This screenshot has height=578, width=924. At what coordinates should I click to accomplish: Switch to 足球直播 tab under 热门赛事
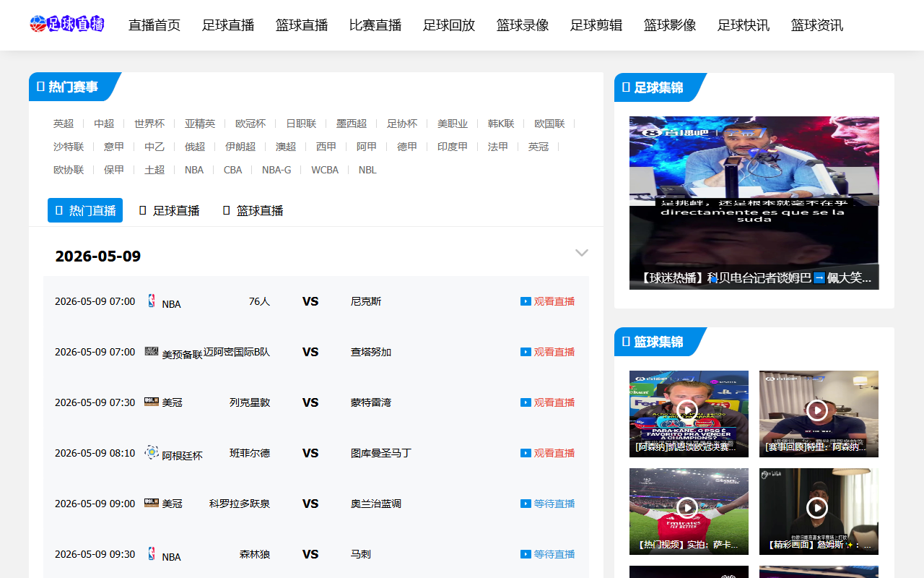[x=169, y=210]
